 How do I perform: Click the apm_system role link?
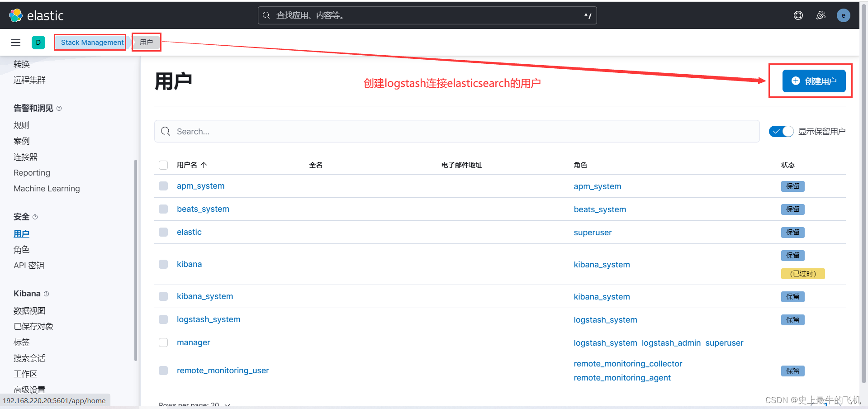[x=597, y=186]
